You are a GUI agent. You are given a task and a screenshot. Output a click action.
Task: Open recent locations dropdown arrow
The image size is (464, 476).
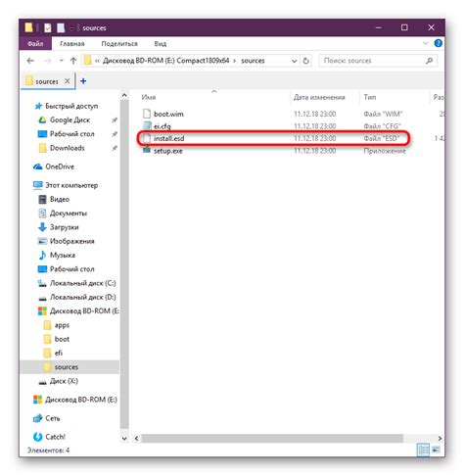tap(62, 61)
